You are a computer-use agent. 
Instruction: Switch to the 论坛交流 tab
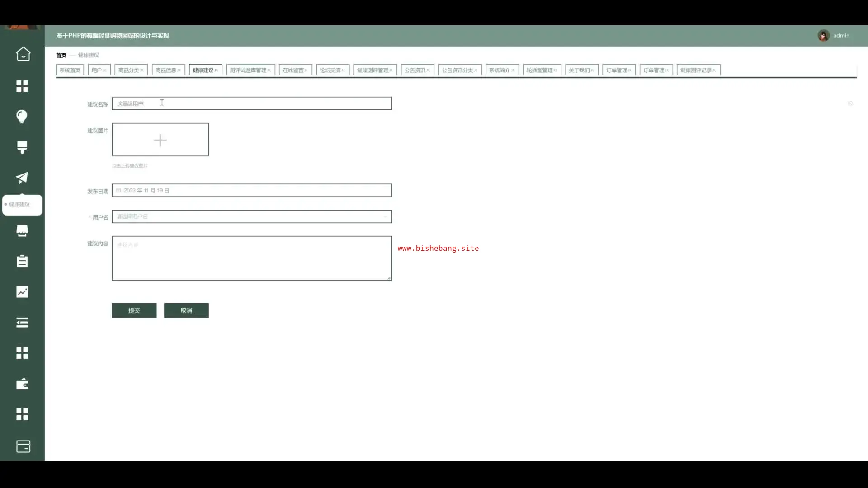[x=330, y=70]
